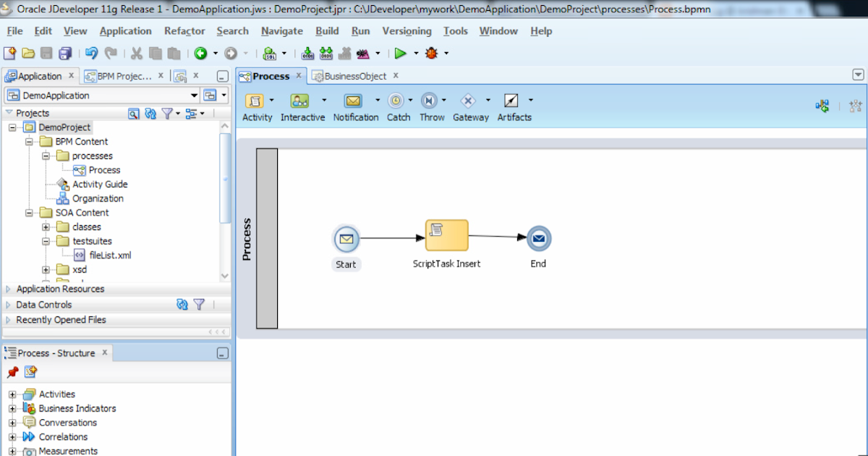Select Activity Guide in the project tree
The height and width of the screenshot is (456, 868).
100,185
